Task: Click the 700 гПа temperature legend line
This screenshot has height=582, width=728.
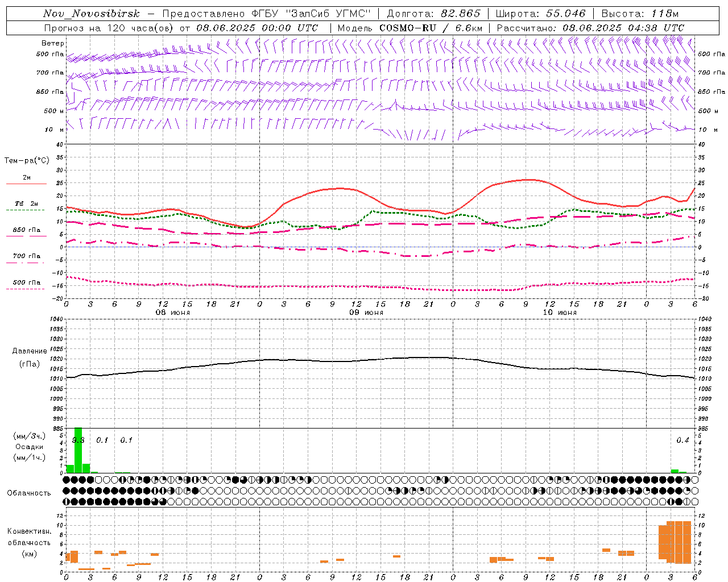Action: click(27, 262)
